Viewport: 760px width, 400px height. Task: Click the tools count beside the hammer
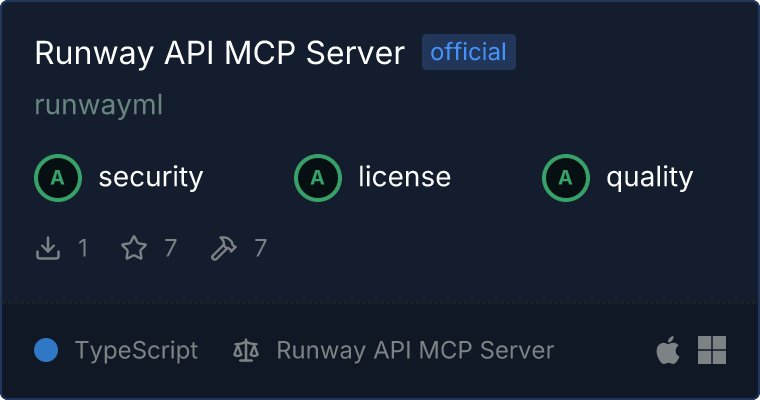coord(260,248)
